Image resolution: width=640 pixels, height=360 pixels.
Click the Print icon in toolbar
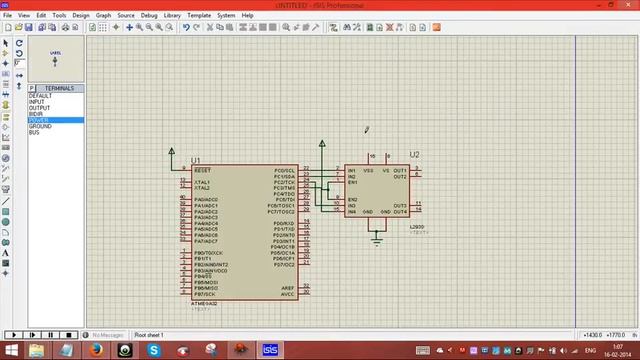tap(65, 27)
